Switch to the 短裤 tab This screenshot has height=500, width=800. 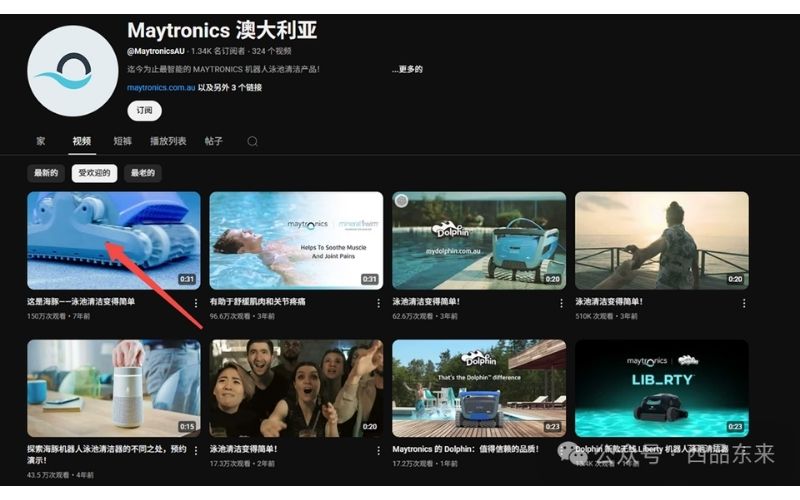pos(122,141)
